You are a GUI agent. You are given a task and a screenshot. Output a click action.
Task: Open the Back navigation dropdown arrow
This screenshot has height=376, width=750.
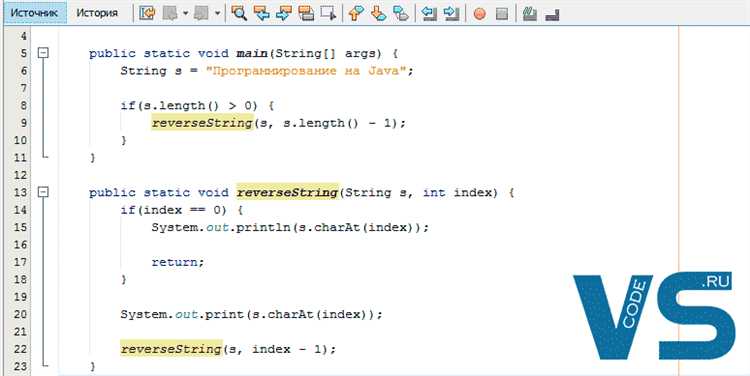click(186, 13)
